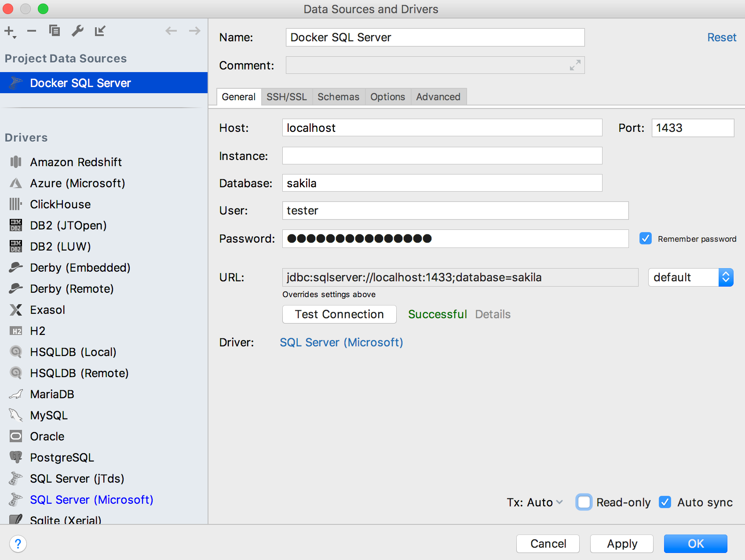Viewport: 745px width, 560px height.
Task: Click the OK button
Action: tap(696, 544)
